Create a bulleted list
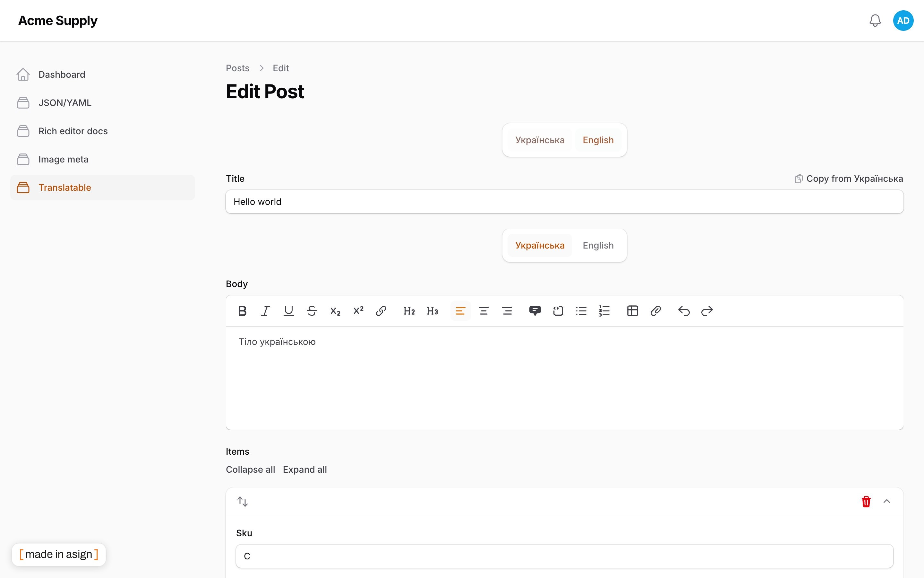Viewport: 924px width, 578px height. 581,311
